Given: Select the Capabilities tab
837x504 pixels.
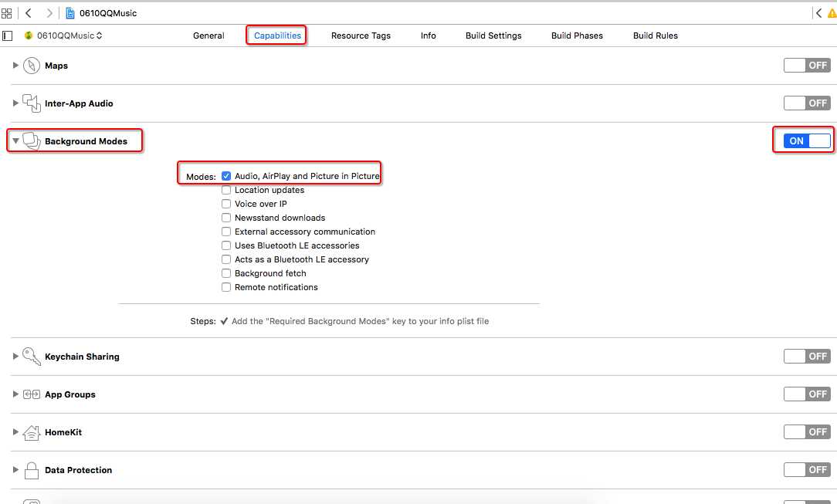Looking at the screenshot, I should coord(277,36).
